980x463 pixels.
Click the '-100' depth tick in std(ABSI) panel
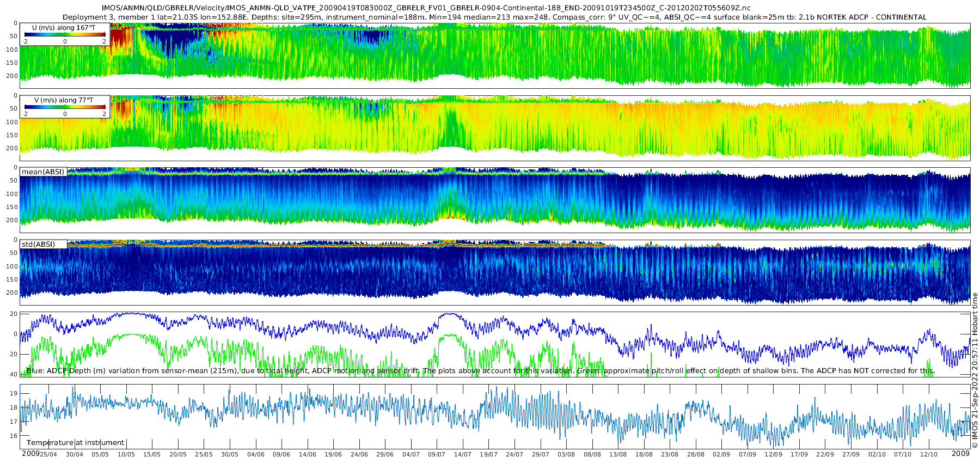point(11,266)
